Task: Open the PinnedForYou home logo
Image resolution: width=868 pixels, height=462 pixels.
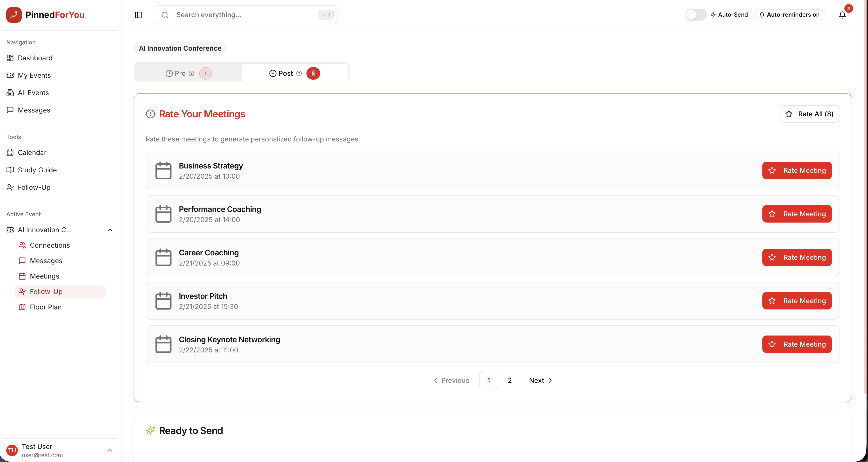Action: [45, 14]
